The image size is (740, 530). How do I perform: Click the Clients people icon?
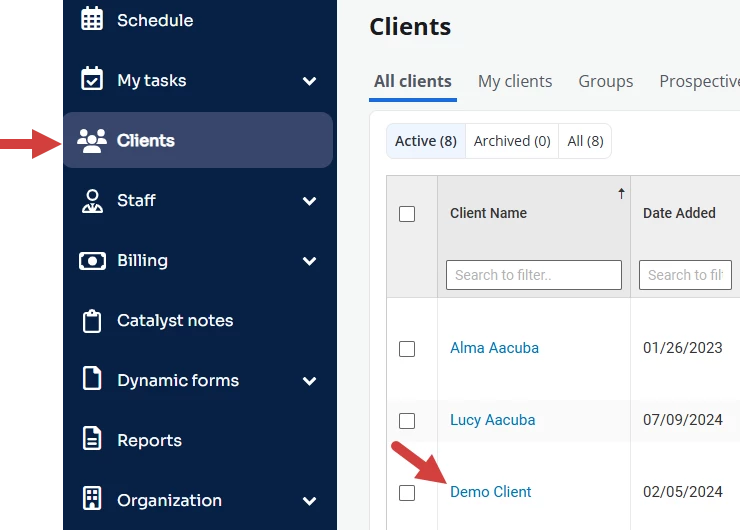92,140
